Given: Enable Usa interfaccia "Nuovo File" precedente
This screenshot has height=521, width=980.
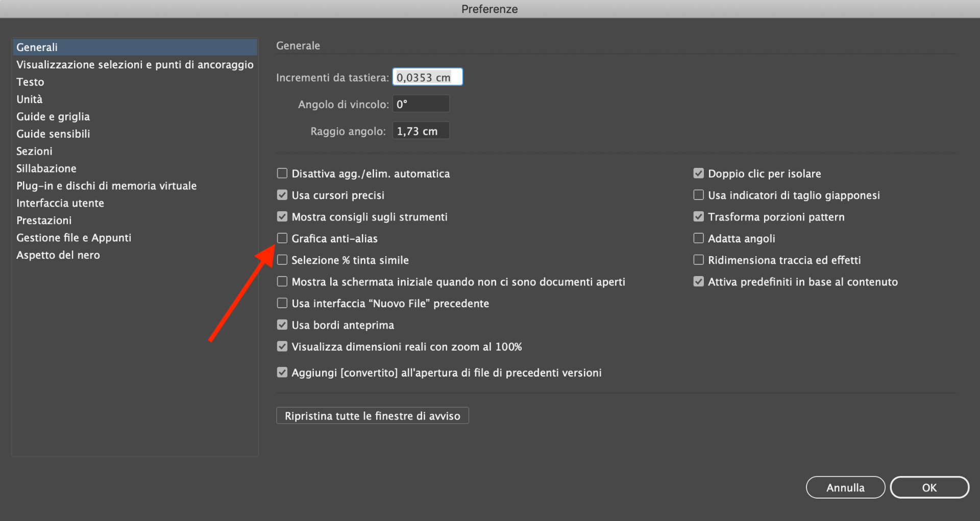Looking at the screenshot, I should pos(282,303).
